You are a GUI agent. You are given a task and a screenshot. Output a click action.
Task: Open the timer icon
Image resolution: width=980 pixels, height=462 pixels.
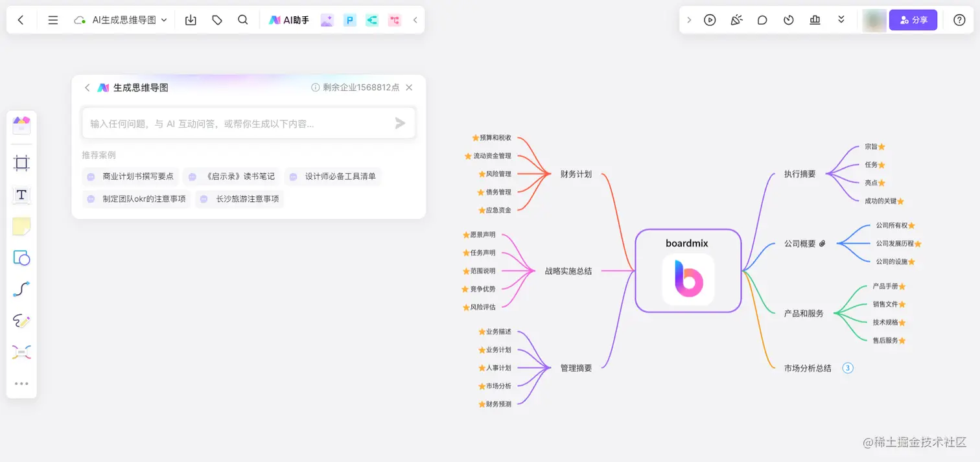789,20
